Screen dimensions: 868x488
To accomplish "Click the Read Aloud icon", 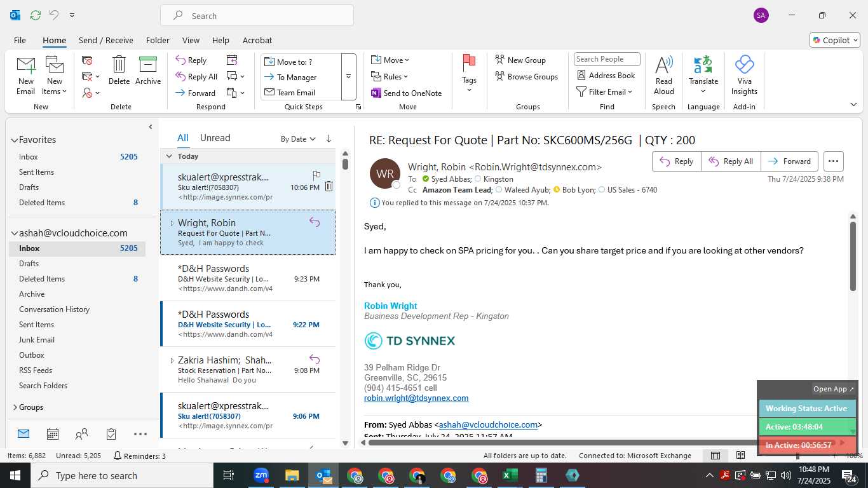I will tap(663, 75).
